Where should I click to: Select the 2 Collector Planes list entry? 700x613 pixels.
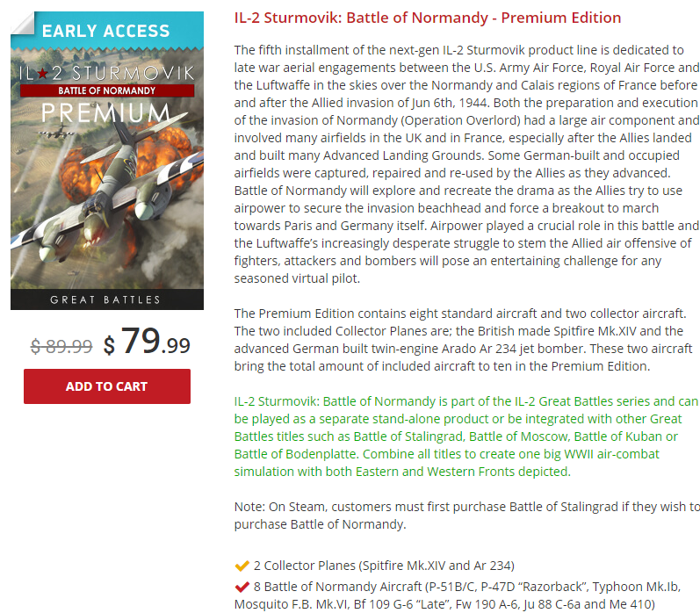[x=384, y=565]
